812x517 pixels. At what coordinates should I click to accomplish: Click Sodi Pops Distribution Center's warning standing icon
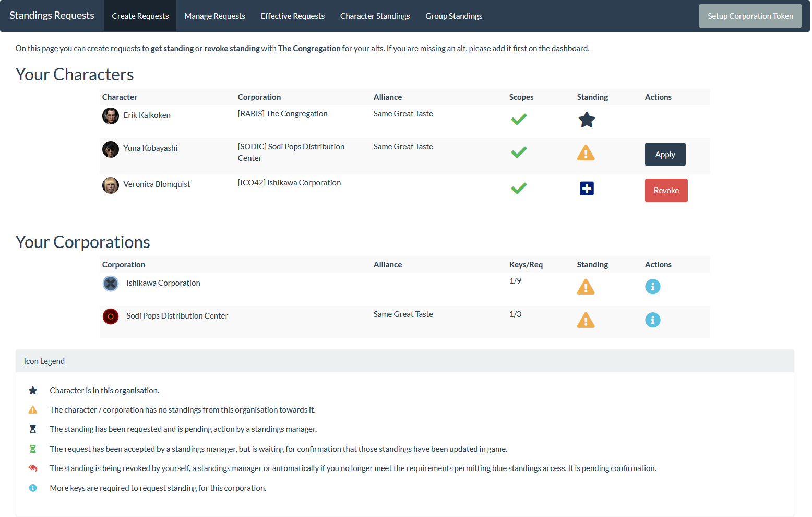[x=586, y=320]
